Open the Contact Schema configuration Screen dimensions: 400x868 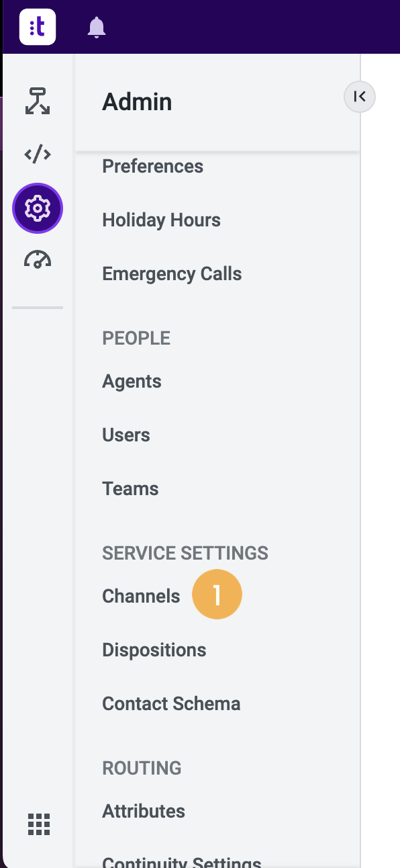click(x=170, y=703)
